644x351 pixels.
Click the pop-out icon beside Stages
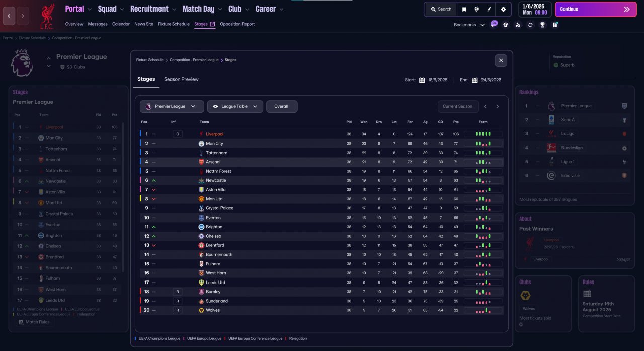(212, 24)
